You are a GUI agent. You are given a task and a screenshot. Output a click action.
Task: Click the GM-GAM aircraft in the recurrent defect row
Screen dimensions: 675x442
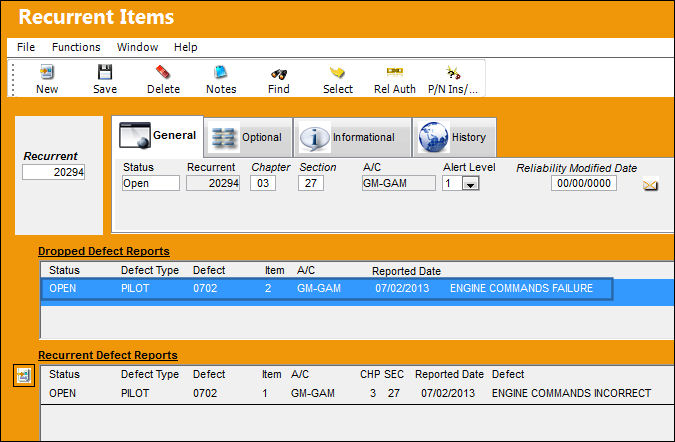(x=313, y=393)
